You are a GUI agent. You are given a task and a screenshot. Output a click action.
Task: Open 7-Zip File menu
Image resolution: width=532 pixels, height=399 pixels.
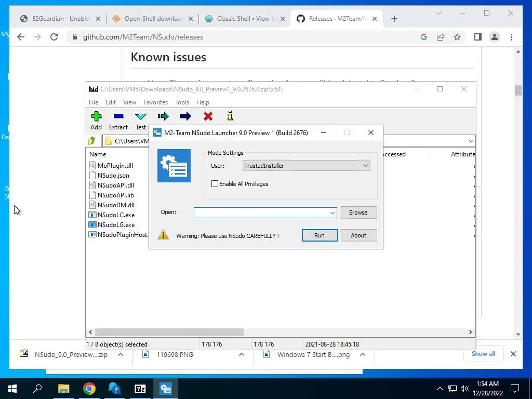94,102
